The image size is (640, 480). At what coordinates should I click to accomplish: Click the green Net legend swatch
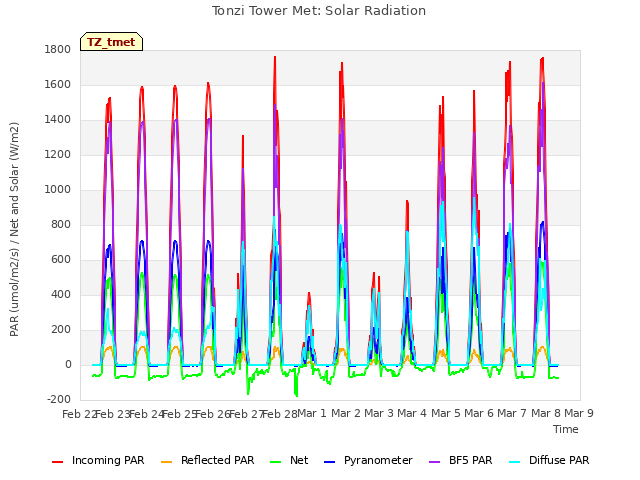point(276,462)
